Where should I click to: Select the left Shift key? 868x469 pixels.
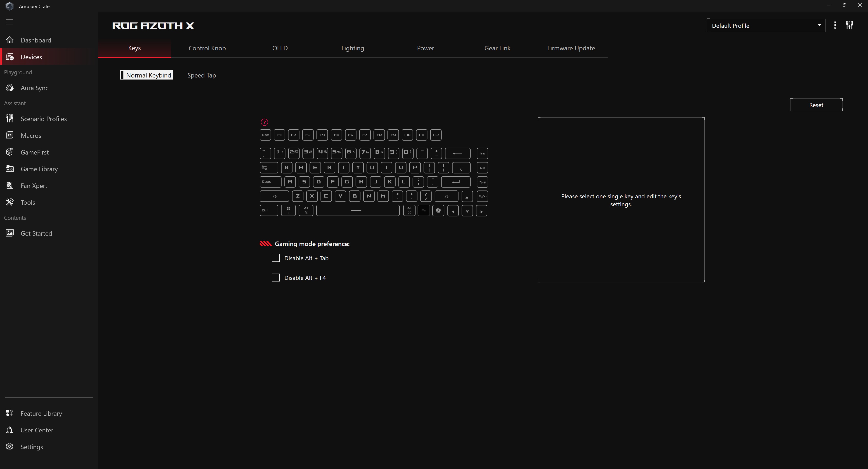pos(274,197)
